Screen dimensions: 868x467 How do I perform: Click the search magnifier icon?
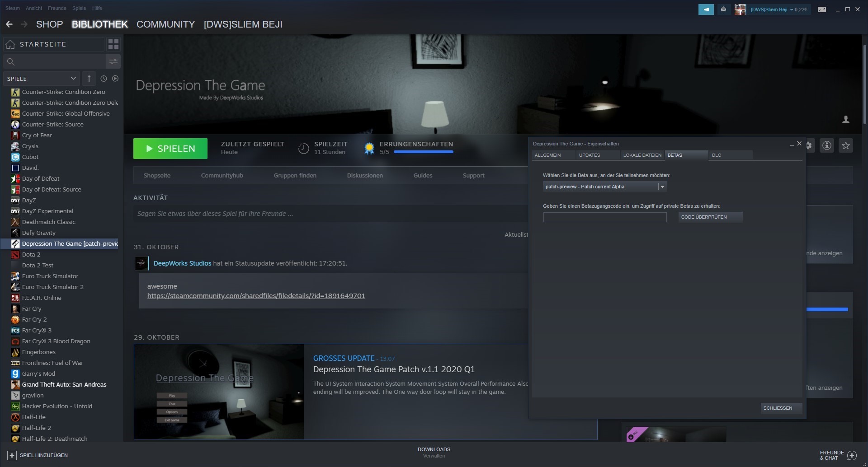11,61
